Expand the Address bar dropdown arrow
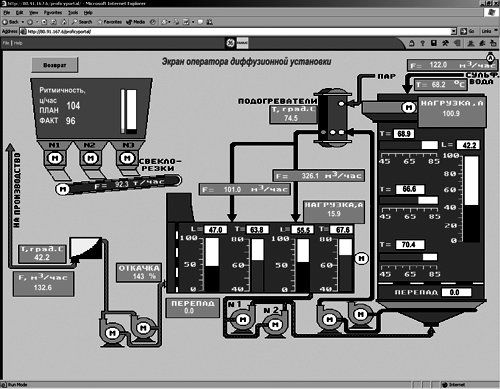Image resolution: width=500 pixels, height=389 pixels. pyautogui.click(x=454, y=31)
